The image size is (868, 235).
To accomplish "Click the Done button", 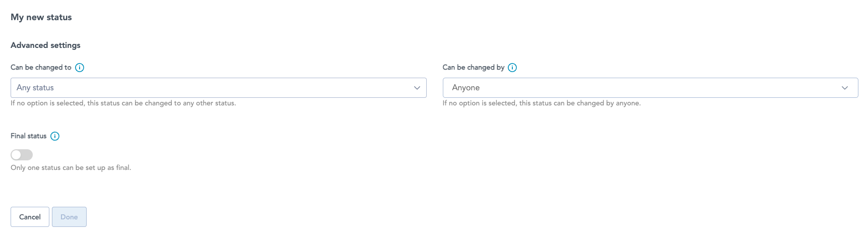I will click(x=69, y=217).
